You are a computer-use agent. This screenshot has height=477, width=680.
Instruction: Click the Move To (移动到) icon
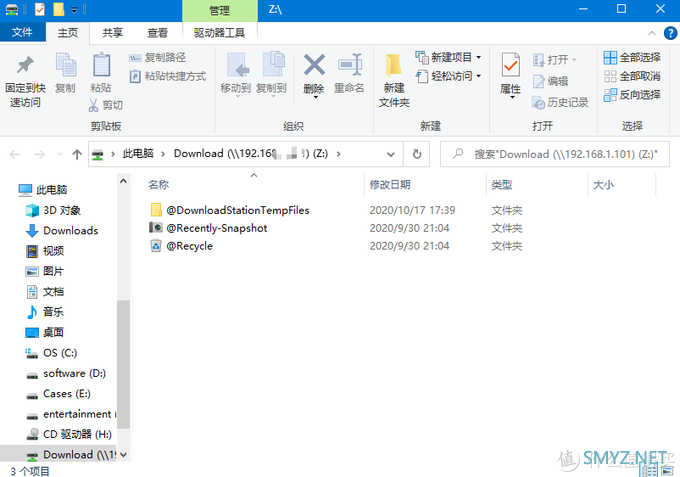[x=238, y=65]
